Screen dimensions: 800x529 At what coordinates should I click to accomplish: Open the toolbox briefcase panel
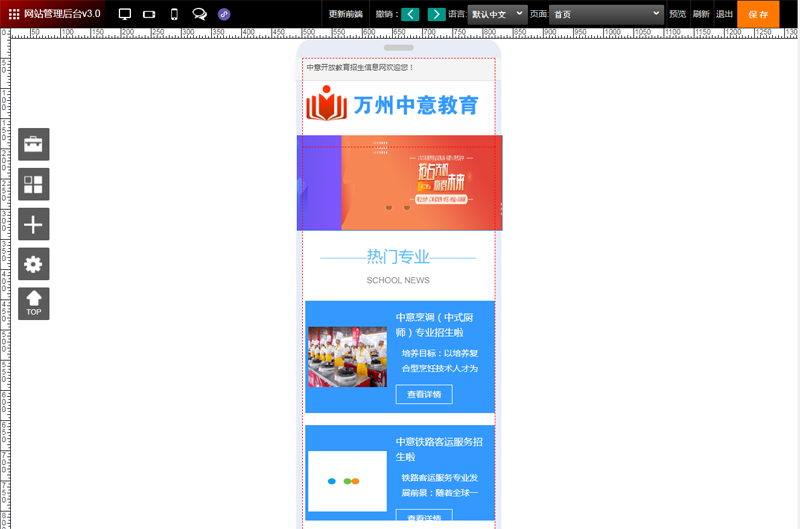tap(34, 144)
